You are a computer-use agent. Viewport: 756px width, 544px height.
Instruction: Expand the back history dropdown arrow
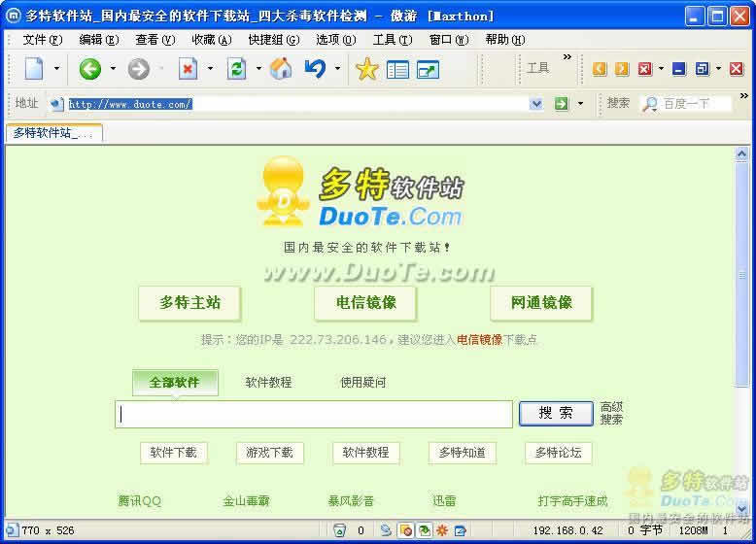tap(113, 68)
